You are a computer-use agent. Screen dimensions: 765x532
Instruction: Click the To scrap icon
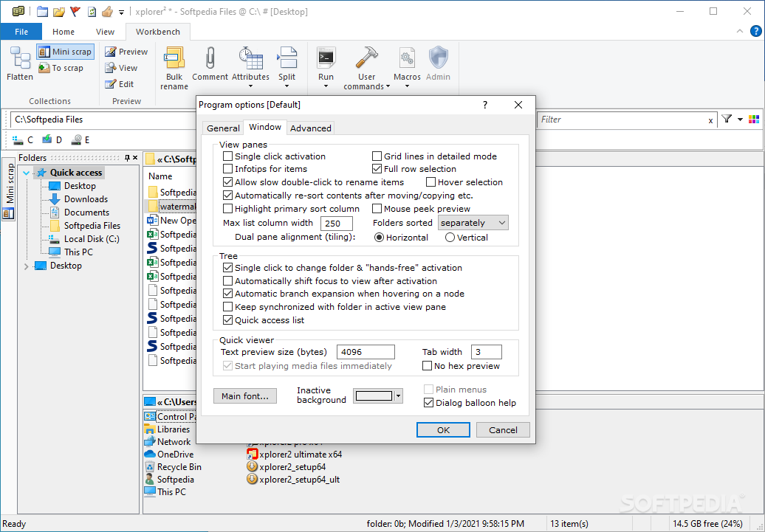[44, 68]
